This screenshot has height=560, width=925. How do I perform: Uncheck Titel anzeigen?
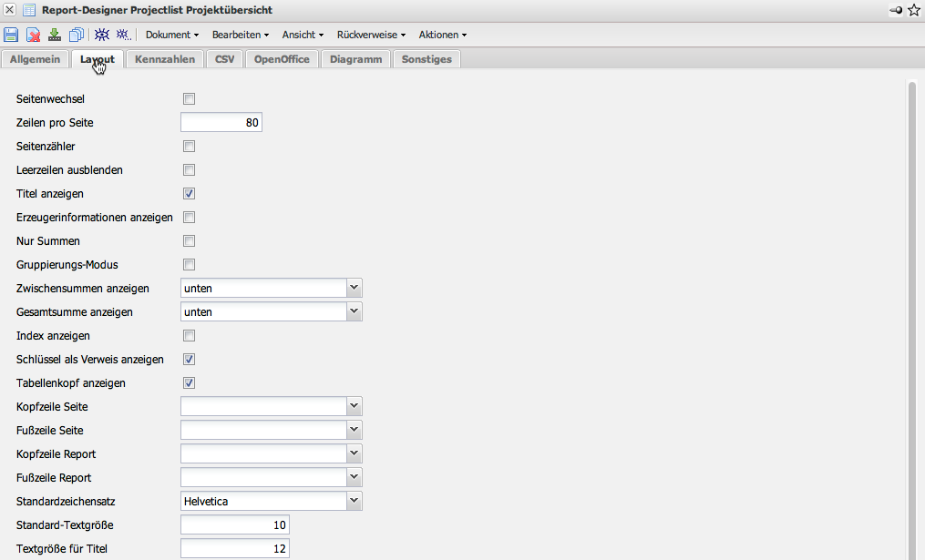[190, 194]
